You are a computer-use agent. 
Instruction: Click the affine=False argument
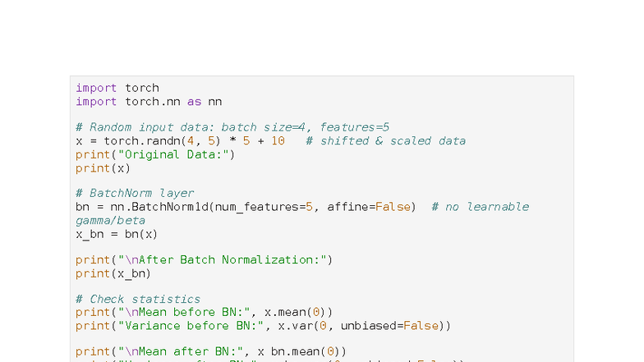click(368, 207)
